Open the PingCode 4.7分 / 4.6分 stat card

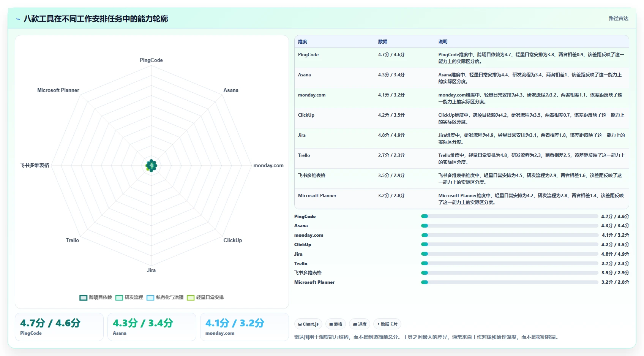pyautogui.click(x=59, y=327)
